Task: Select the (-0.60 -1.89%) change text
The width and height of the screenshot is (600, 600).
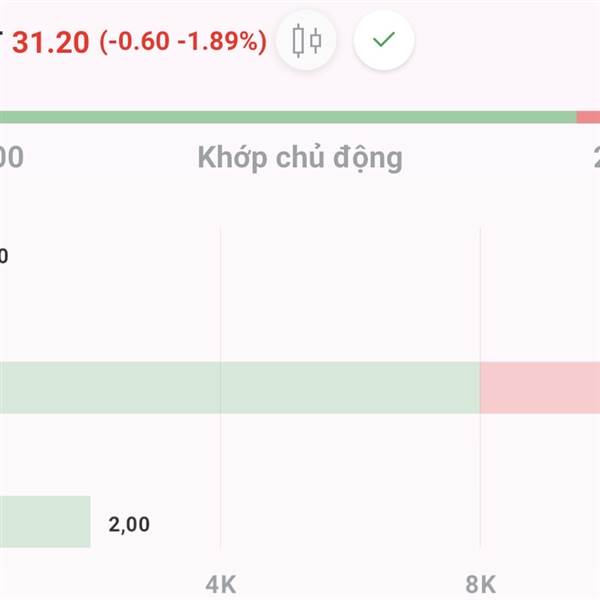Action: (183, 41)
